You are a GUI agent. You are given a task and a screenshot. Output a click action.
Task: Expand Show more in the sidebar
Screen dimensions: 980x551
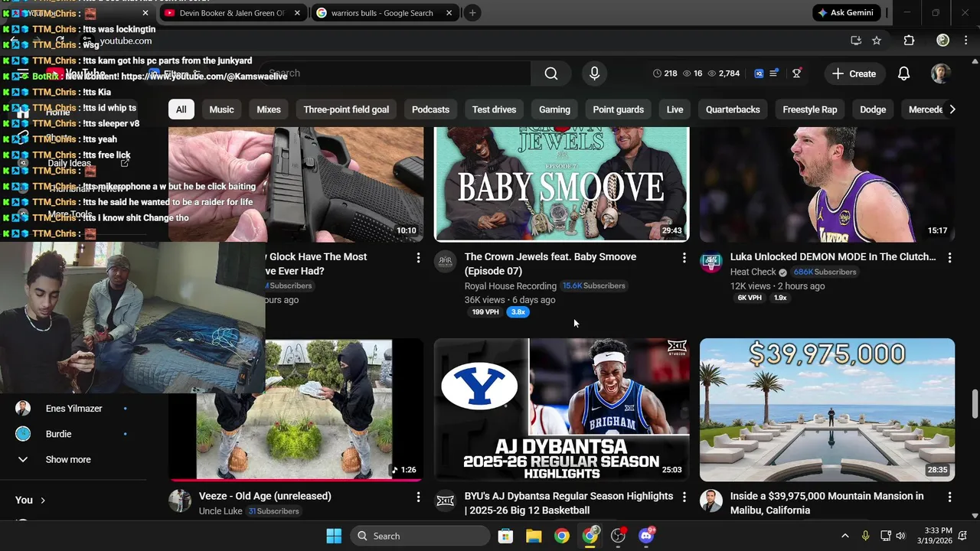[x=67, y=459]
